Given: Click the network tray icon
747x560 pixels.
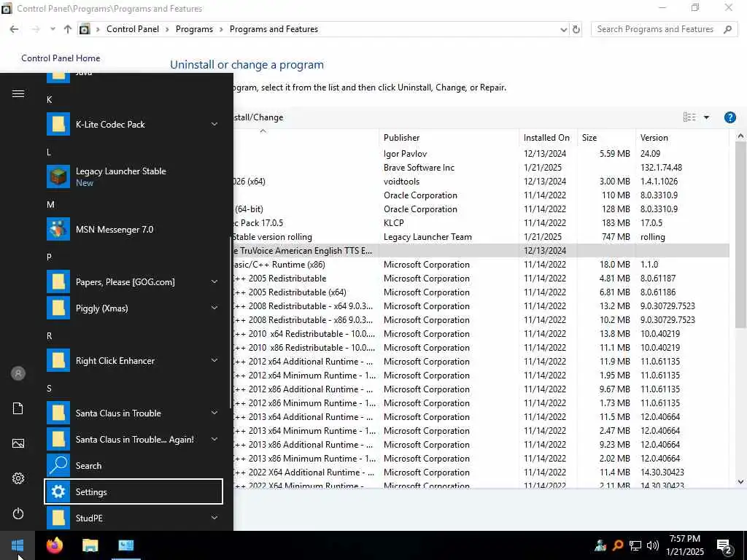Looking at the screenshot, I should pyautogui.click(x=635, y=545).
